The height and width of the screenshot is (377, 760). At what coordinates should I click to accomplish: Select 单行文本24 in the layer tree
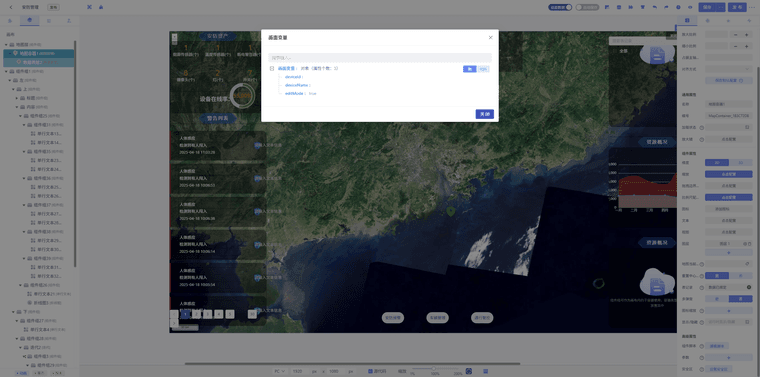49,169
